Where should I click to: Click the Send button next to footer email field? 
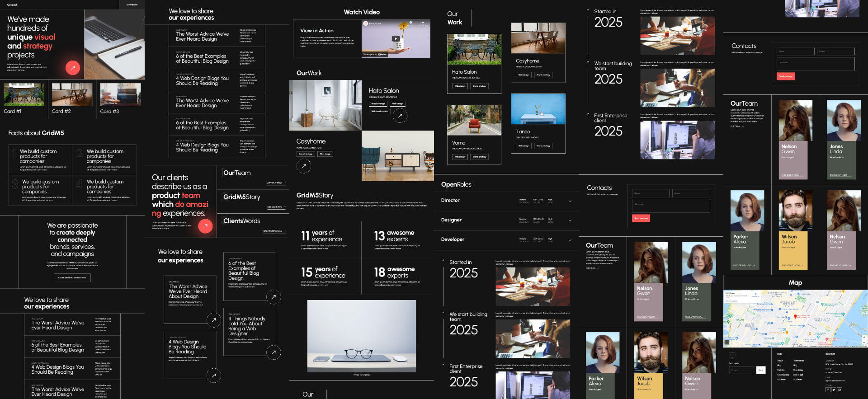(761, 370)
